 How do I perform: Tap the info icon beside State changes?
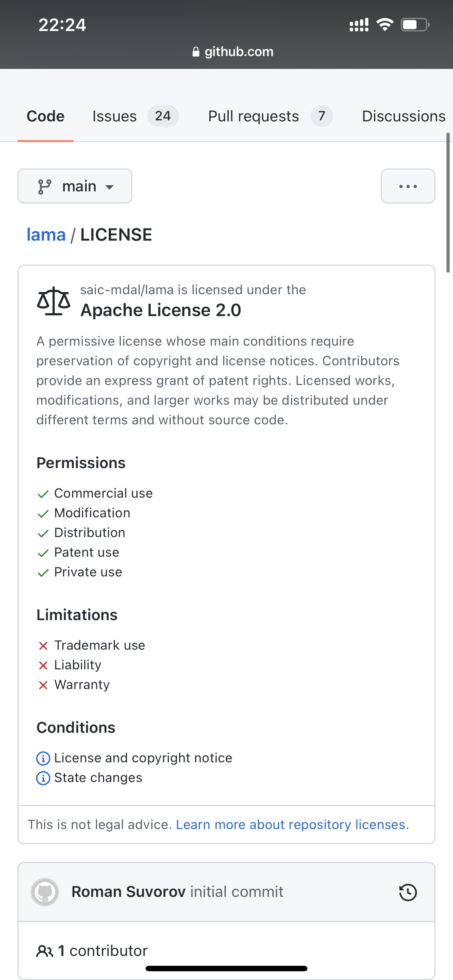[x=44, y=778]
